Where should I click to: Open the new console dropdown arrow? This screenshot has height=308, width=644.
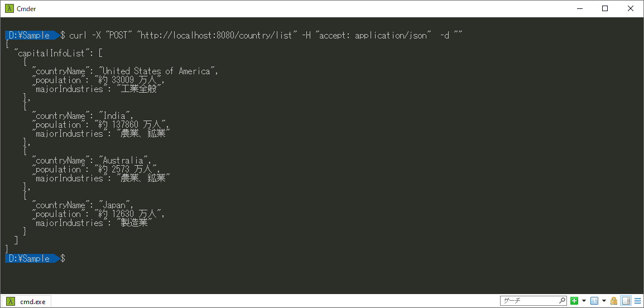point(584,301)
